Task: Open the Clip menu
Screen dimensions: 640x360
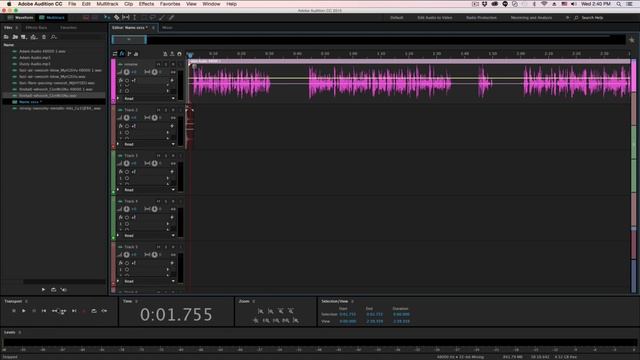Action: (129, 4)
